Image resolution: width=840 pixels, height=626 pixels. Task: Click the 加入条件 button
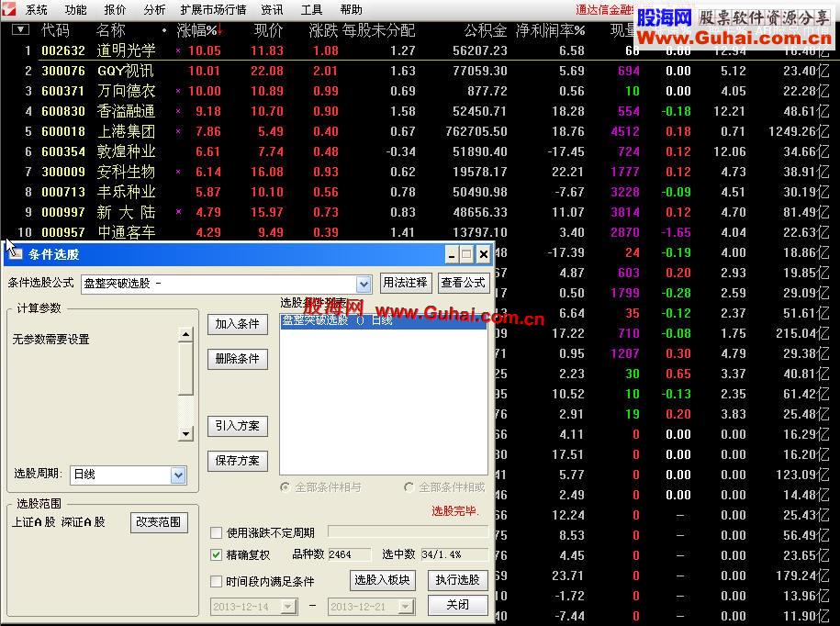coord(238,324)
